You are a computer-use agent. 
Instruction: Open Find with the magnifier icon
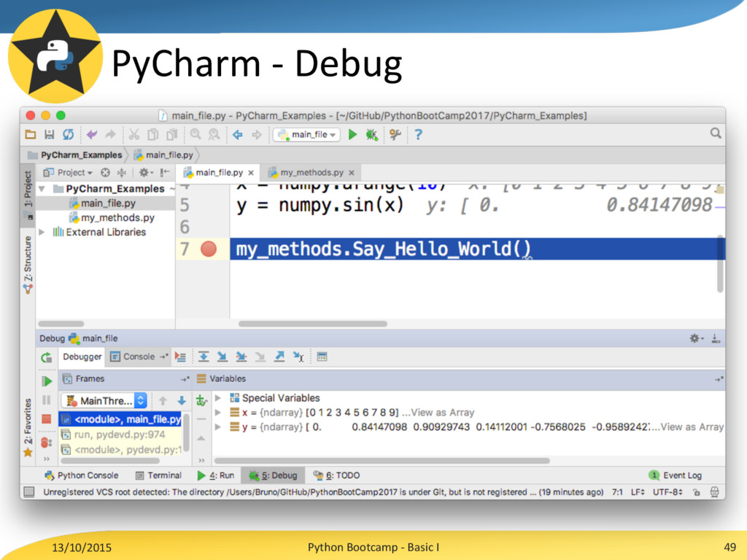[196, 135]
